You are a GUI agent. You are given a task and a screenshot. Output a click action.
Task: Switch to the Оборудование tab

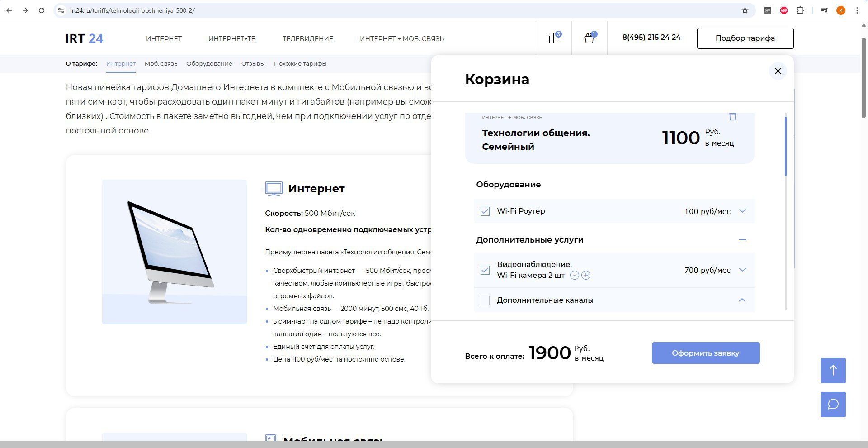coord(209,64)
